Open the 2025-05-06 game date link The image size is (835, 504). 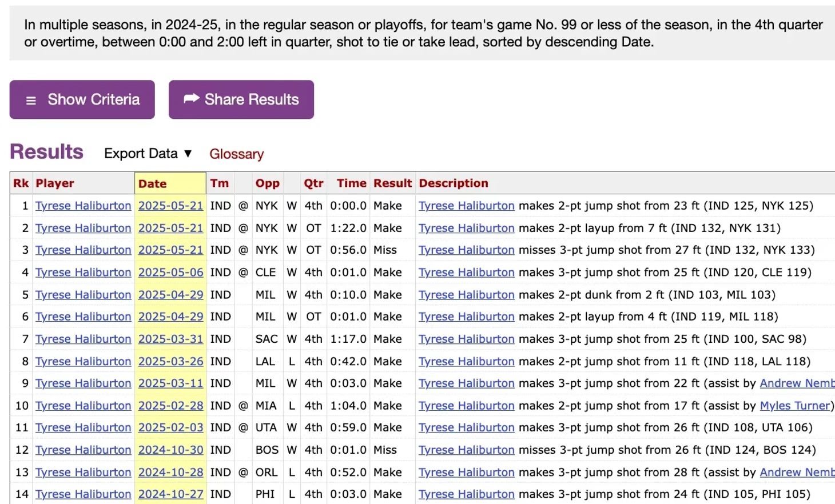pos(170,272)
